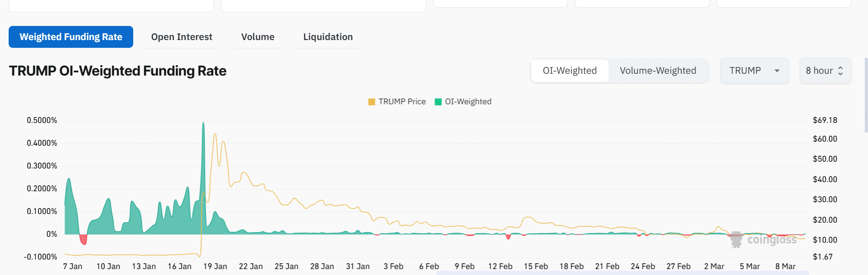This screenshot has width=868, height=275.
Task: Click the 8 hour up-down stepper arrows
Action: coord(840,71)
